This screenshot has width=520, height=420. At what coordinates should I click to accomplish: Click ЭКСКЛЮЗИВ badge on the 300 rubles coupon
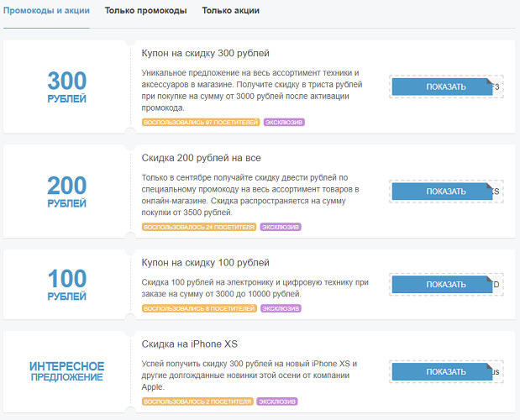284,123
